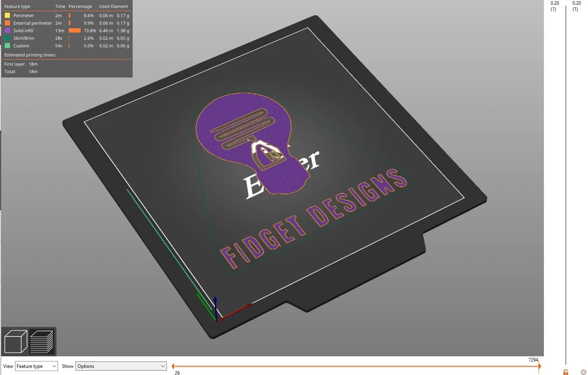Click the "First layer:" time label
This screenshot has height=375, width=588.
15,64
